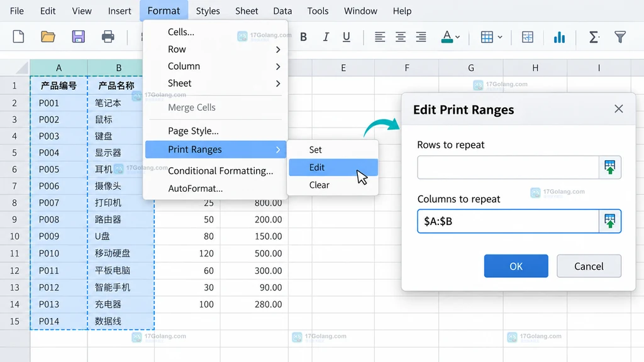The height and width of the screenshot is (362, 644).
Task: Open a file with the folder icon
Action: click(48, 37)
